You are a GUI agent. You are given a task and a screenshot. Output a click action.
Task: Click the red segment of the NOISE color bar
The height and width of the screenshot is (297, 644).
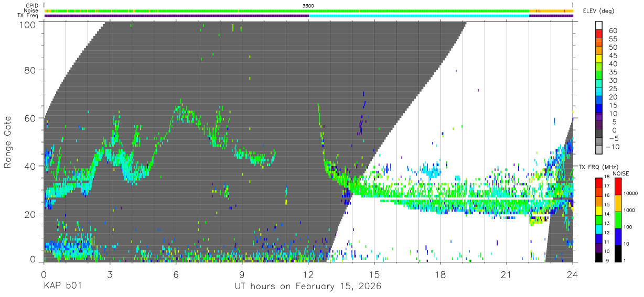click(618, 186)
